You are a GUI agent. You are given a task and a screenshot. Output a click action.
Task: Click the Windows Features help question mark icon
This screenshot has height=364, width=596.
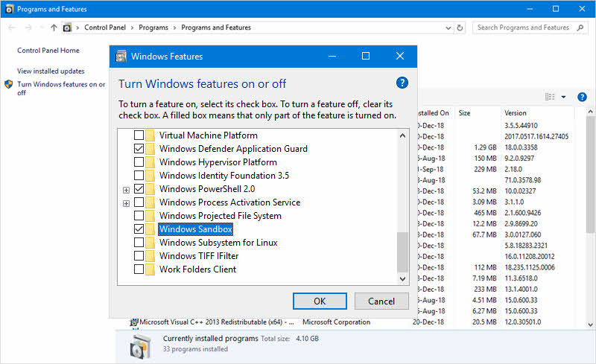click(x=402, y=83)
